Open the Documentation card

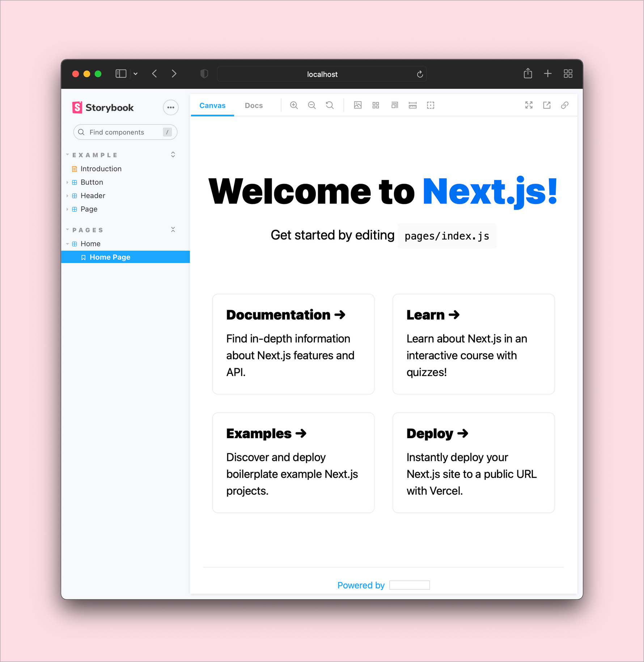point(293,344)
